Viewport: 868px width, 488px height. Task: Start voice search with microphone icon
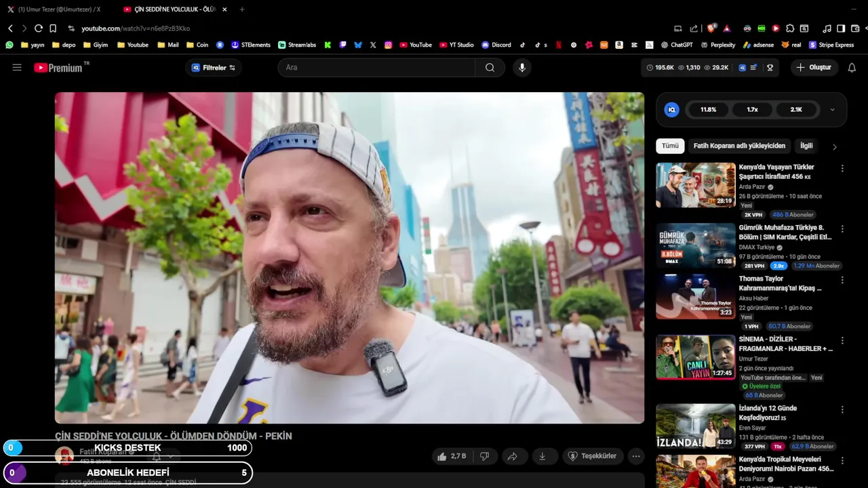[521, 67]
